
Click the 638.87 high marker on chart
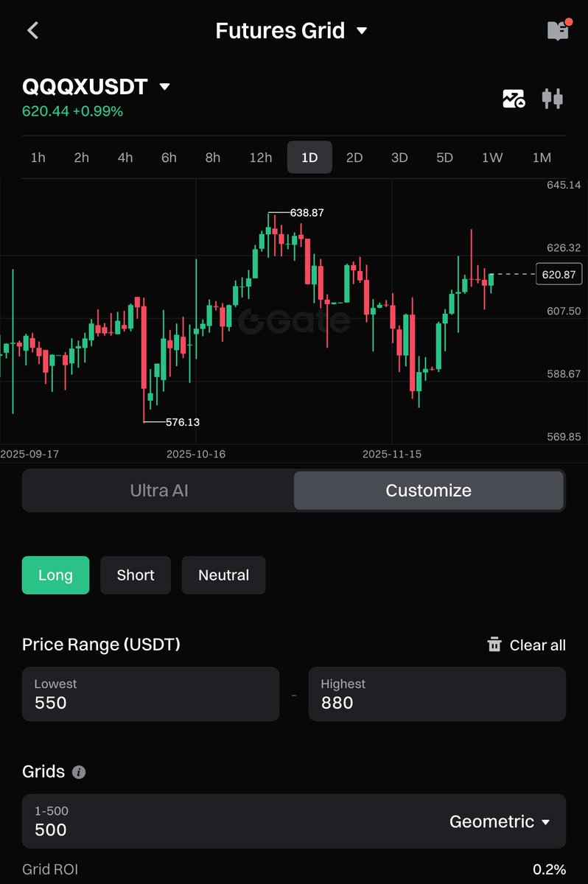(x=307, y=212)
